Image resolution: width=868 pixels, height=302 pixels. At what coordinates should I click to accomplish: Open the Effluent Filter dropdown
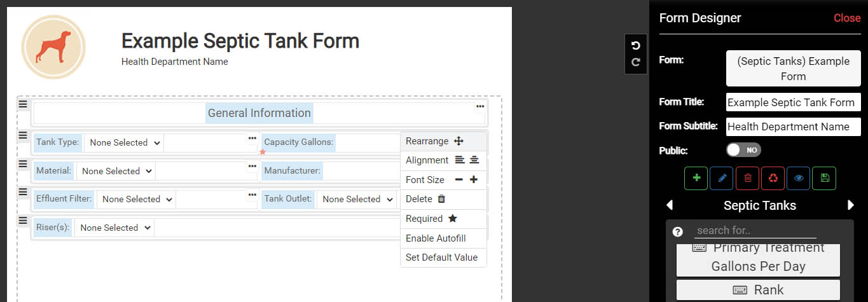[x=136, y=199]
